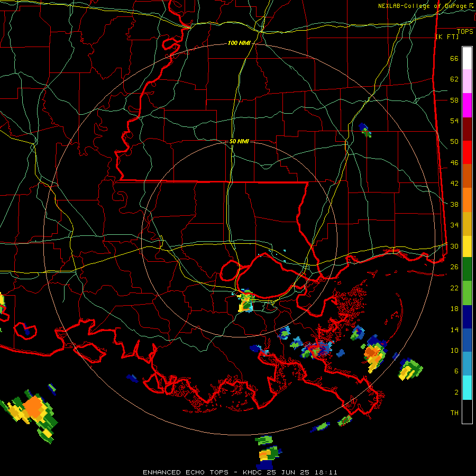This screenshot has height=476, width=476.
Task: Click the white color swatch above 66
Action: click(467, 58)
